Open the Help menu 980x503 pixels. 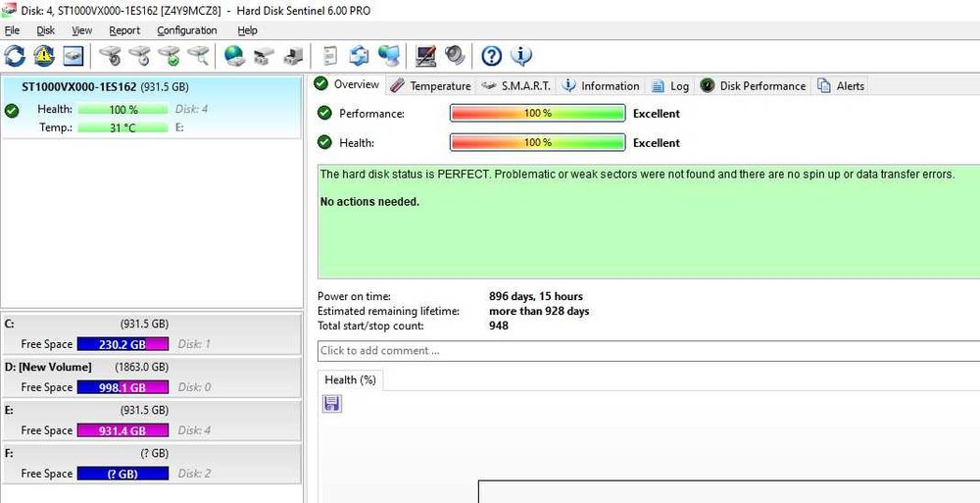click(x=248, y=30)
